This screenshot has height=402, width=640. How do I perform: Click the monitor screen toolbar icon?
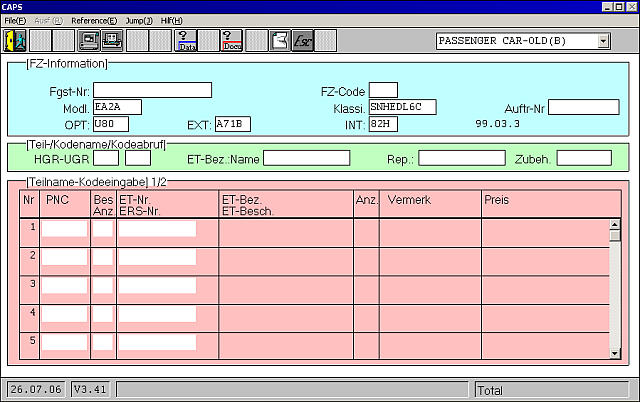88,41
